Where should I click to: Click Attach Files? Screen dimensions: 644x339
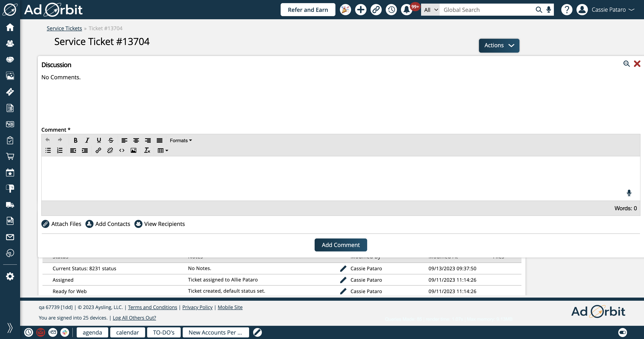pyautogui.click(x=61, y=224)
